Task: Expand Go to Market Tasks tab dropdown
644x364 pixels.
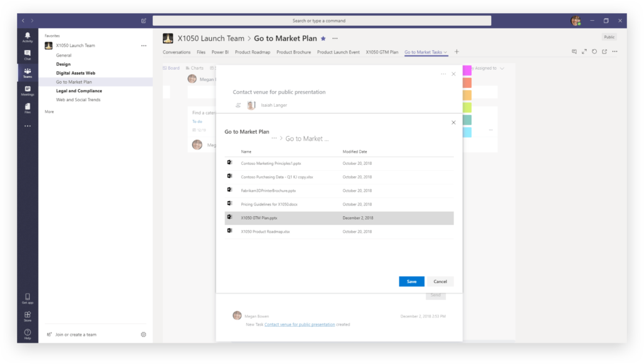Action: 445,52
